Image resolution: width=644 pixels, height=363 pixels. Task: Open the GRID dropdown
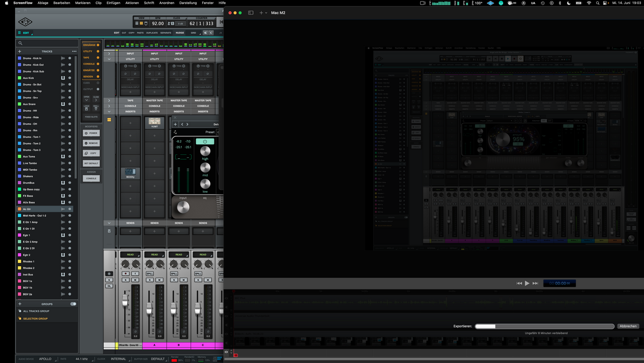(x=194, y=33)
